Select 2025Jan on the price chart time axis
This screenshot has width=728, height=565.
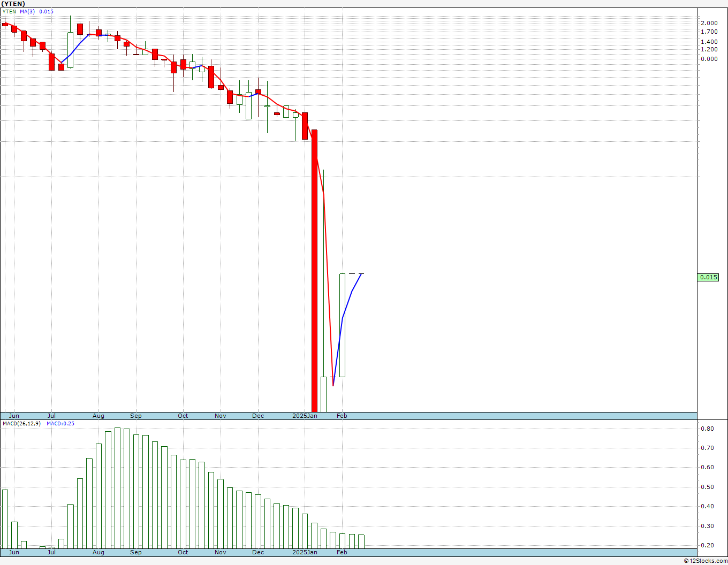(x=305, y=416)
